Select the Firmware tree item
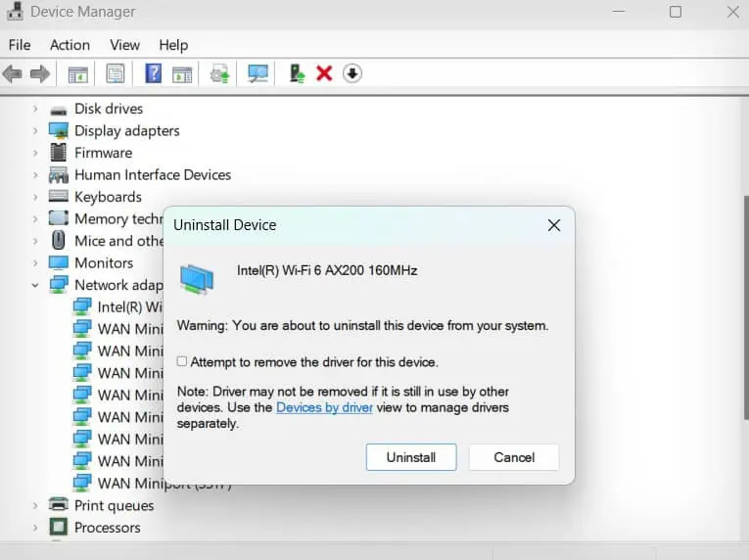Image resolution: width=749 pixels, height=560 pixels. point(103,153)
